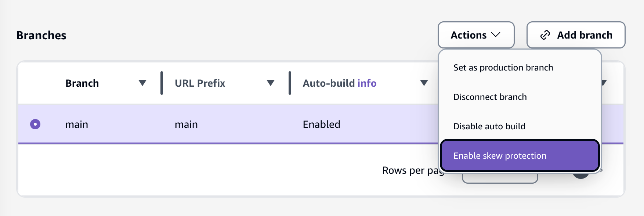Open the info link next to Auto-build
The image size is (644, 216).
[x=367, y=83]
